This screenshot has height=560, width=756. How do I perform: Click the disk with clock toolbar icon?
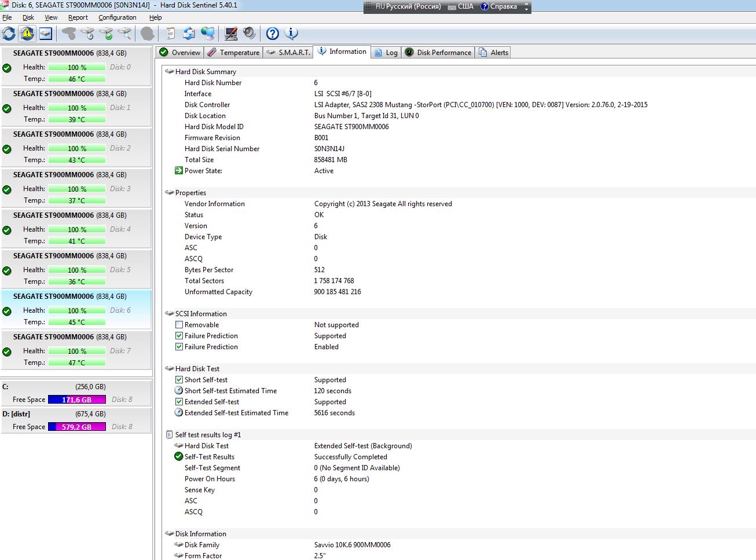[87, 34]
